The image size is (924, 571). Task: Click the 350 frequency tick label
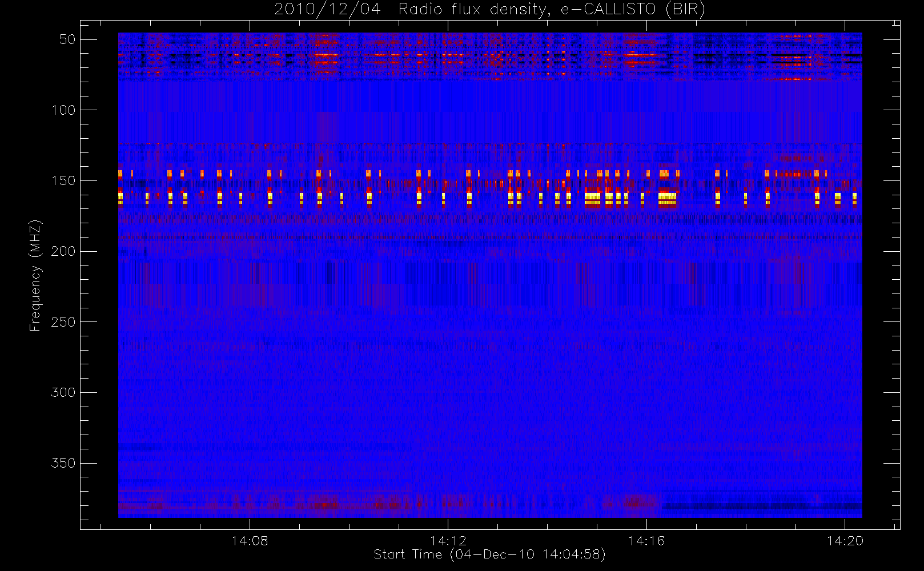coord(63,463)
